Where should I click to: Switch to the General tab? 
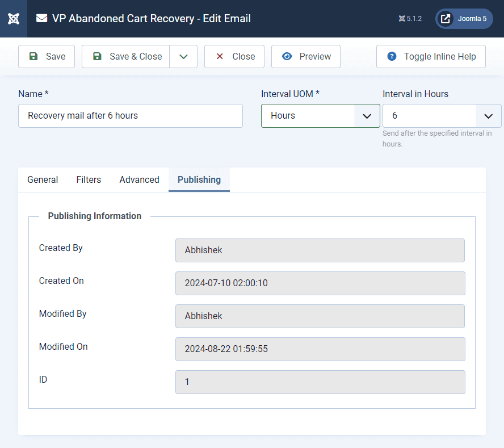(x=43, y=180)
